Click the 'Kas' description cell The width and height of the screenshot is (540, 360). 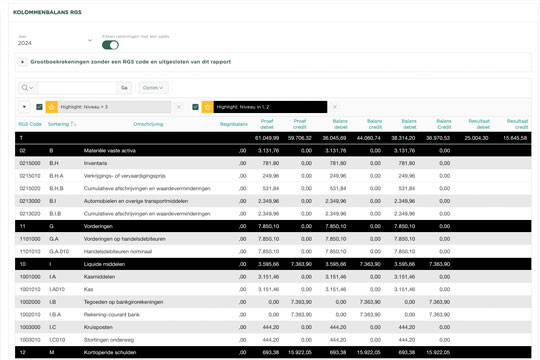(x=89, y=289)
